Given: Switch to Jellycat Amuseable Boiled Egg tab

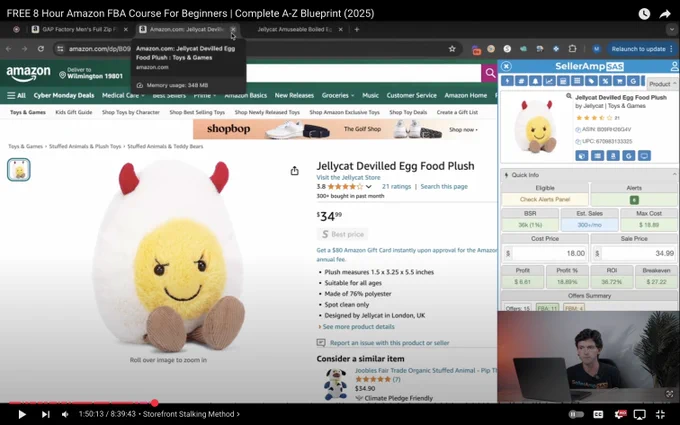Looking at the screenshot, I should point(295,29).
